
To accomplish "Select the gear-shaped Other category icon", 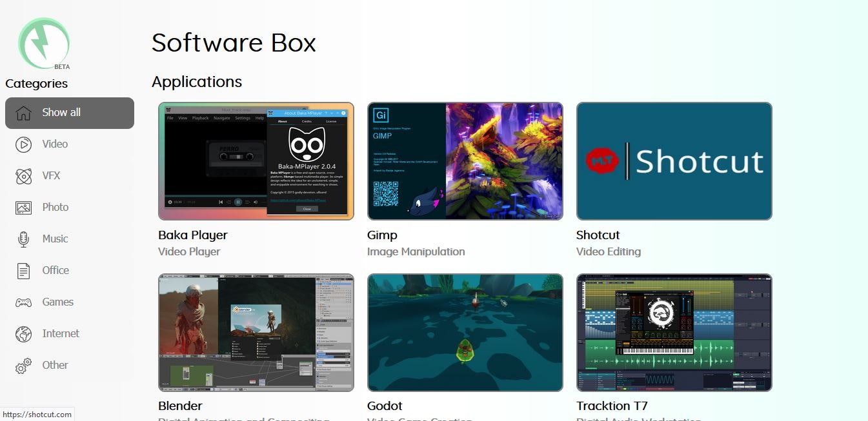I will pos(23,365).
